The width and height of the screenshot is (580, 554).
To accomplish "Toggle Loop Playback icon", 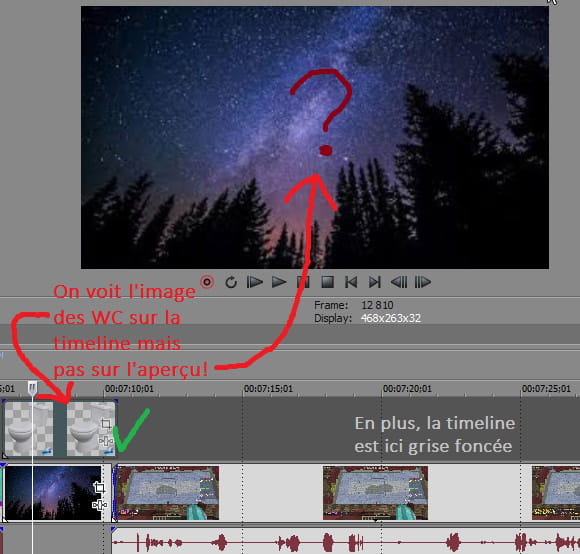I will point(231,282).
